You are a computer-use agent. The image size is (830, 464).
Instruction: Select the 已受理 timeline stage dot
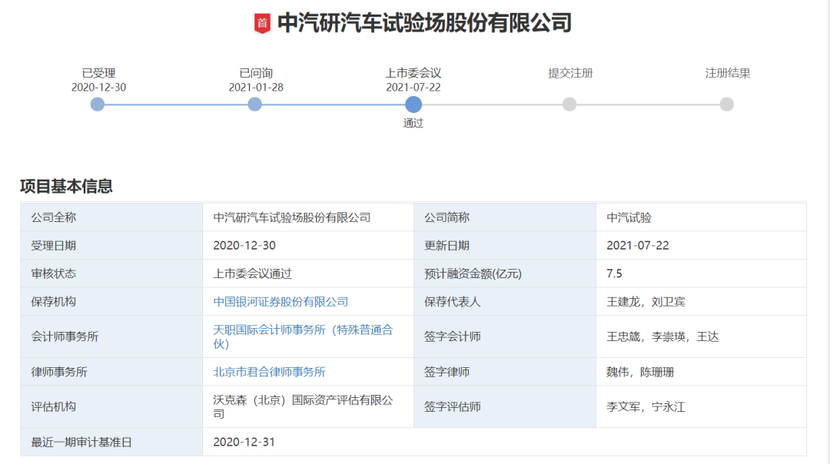click(97, 104)
